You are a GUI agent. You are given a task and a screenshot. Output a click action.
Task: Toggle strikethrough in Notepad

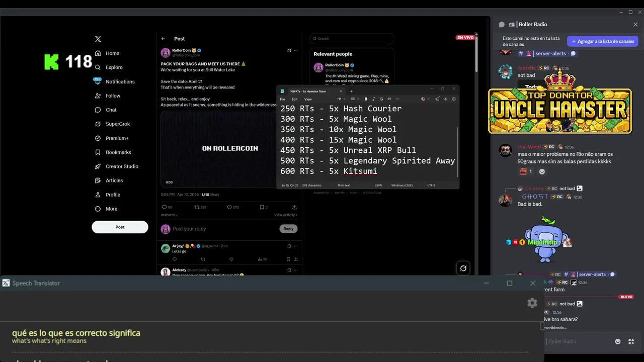pos(381,99)
